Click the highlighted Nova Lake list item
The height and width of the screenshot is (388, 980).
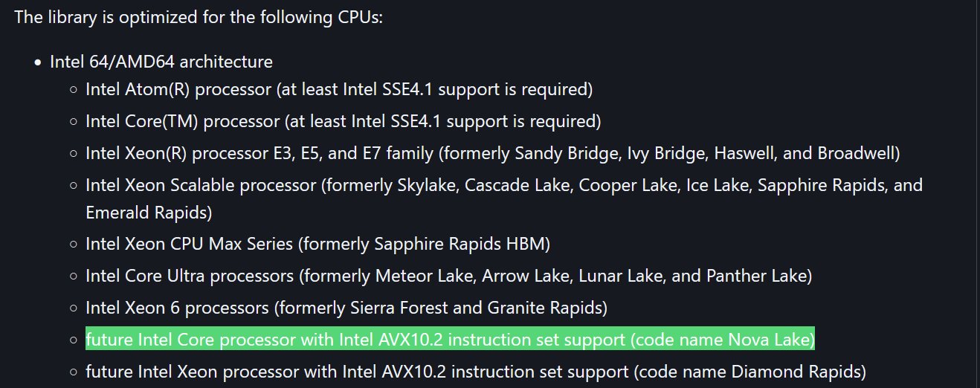(x=450, y=340)
